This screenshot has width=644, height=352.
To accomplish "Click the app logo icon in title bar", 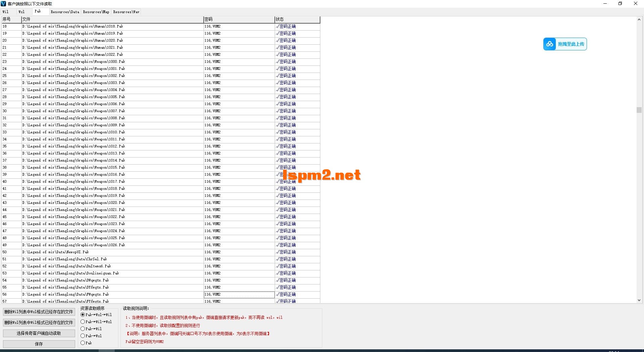I will coord(3,4).
